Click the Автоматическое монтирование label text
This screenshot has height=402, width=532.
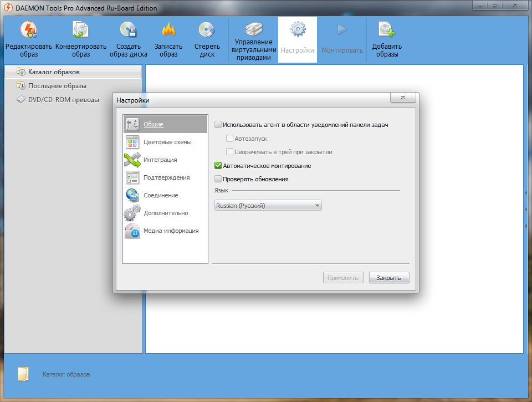(x=267, y=166)
